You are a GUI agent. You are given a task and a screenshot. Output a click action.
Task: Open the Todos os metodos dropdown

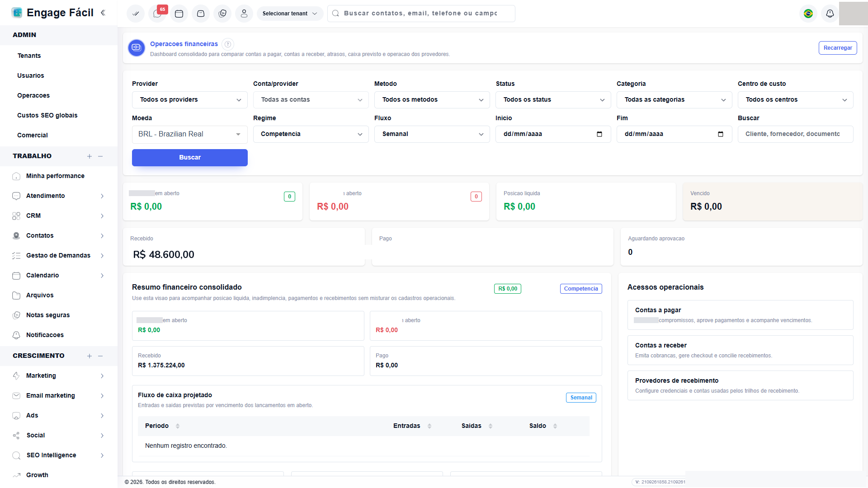pyautogui.click(x=432, y=100)
